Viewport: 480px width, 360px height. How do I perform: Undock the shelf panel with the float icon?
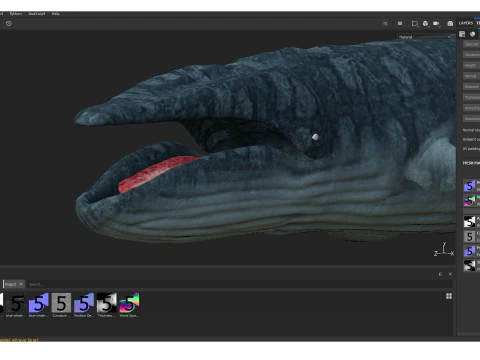pos(440,274)
